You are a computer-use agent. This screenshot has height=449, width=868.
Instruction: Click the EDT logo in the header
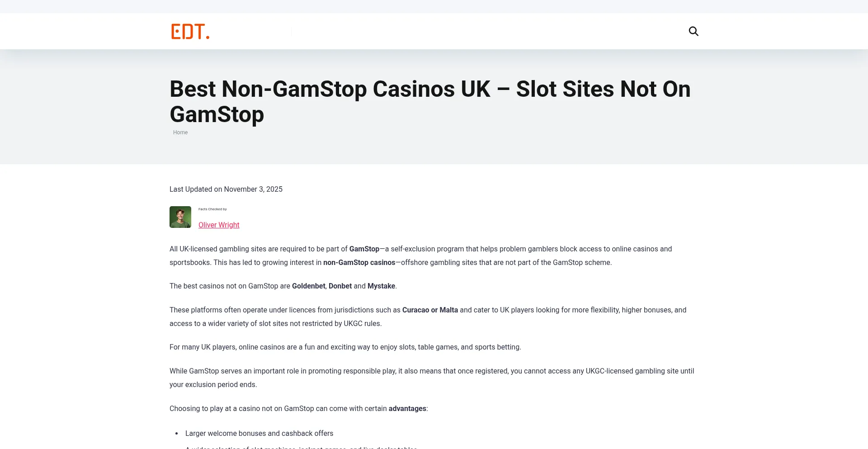pyautogui.click(x=190, y=32)
